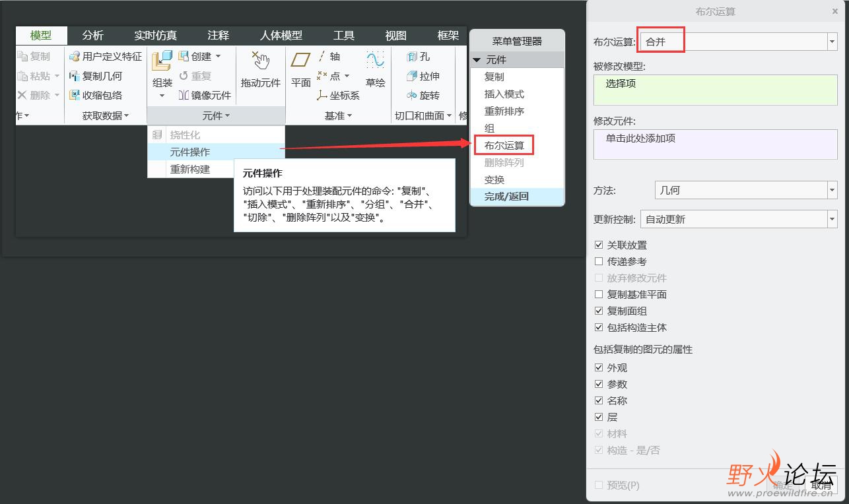849x504 pixels.
Task: Click the 用户定义特征 icon in the ribbon
Action: tap(75, 57)
